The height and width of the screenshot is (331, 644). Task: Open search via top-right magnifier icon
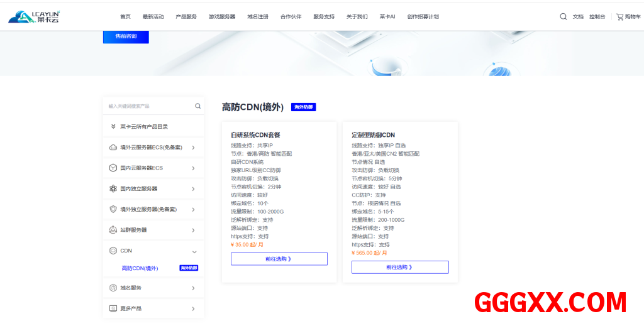click(563, 16)
